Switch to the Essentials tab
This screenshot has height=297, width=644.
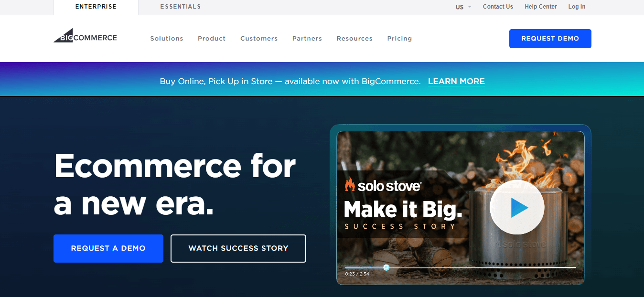coord(181,7)
